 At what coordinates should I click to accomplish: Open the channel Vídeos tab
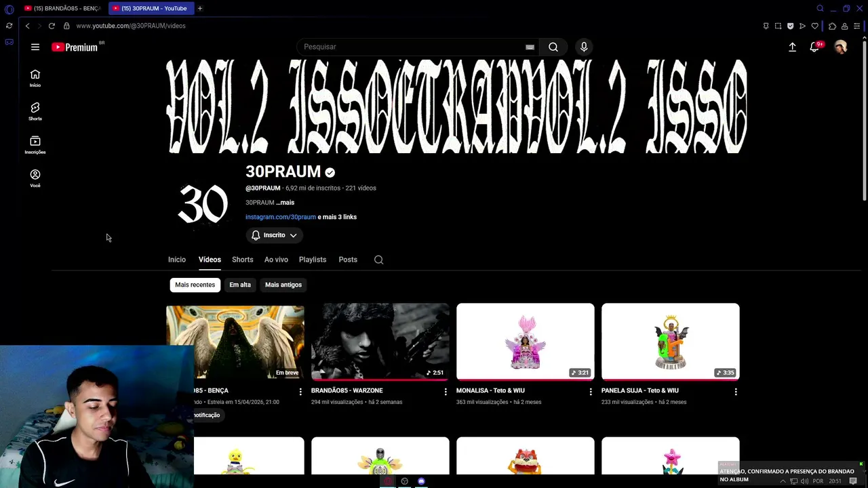pos(210,260)
